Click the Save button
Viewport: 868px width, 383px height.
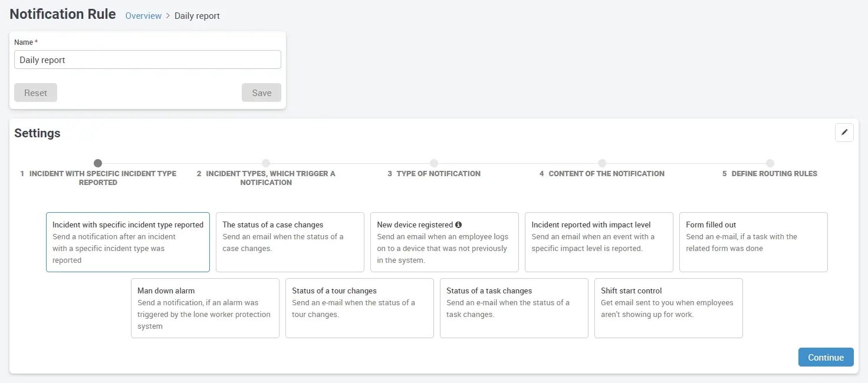pyautogui.click(x=261, y=93)
